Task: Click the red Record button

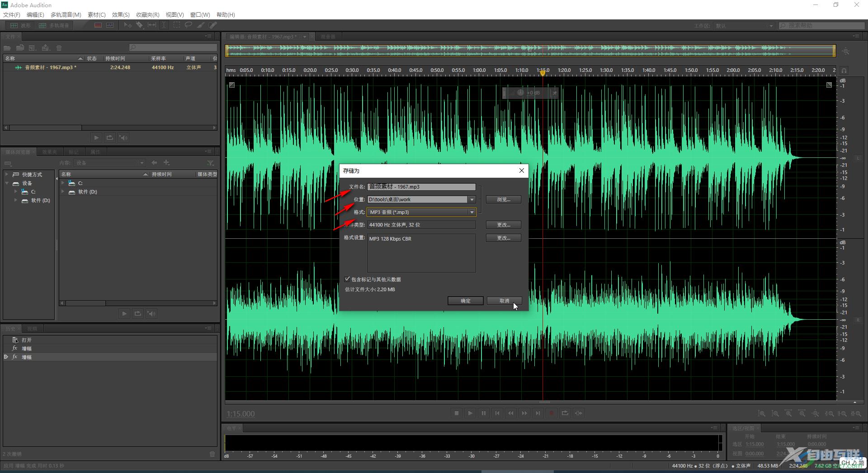Action: 552,413
